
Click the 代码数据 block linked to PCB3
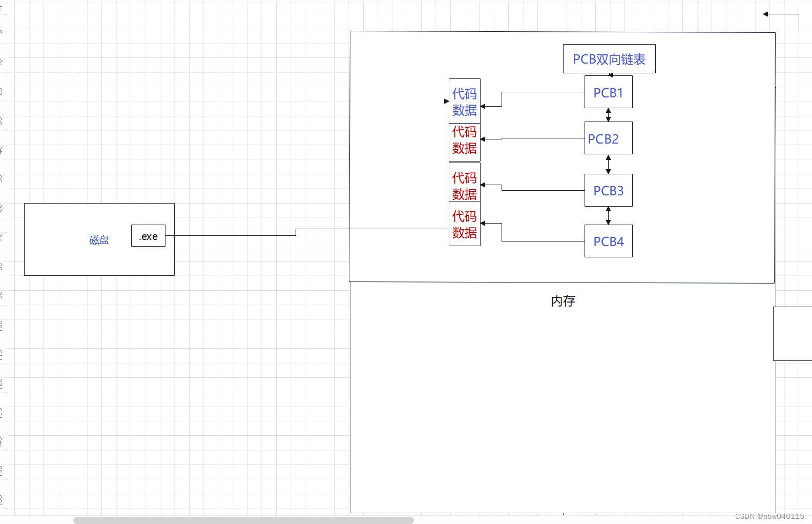[x=465, y=183]
